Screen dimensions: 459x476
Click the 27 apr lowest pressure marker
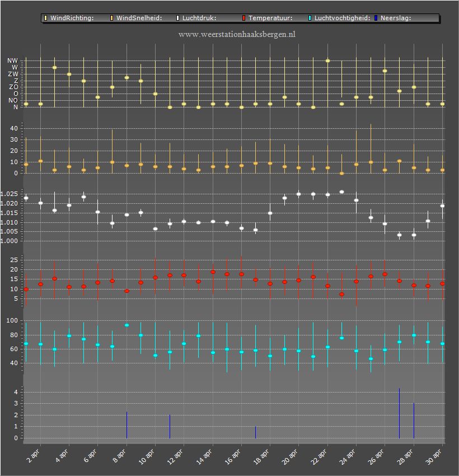[399, 235]
